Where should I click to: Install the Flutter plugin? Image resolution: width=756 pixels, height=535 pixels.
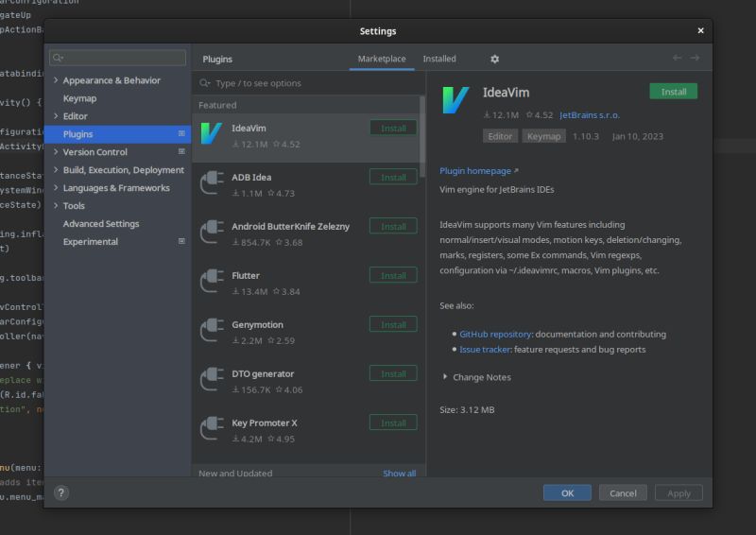pos(393,275)
